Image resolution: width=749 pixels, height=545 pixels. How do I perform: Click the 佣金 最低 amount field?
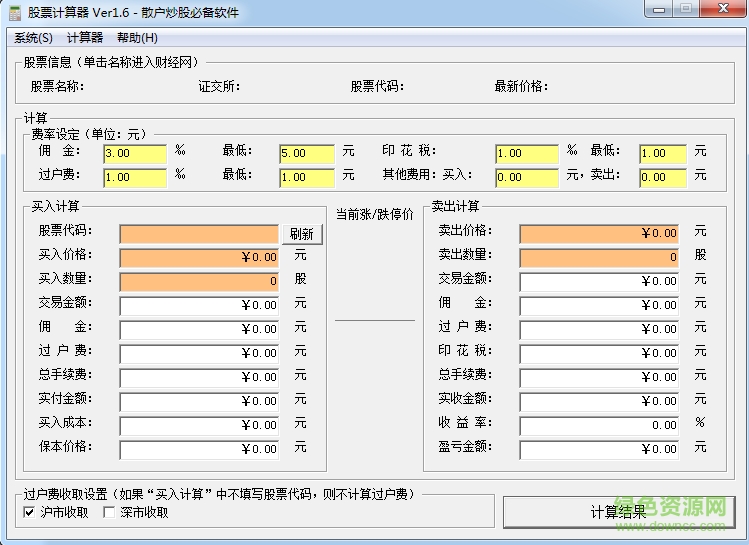tap(307, 153)
